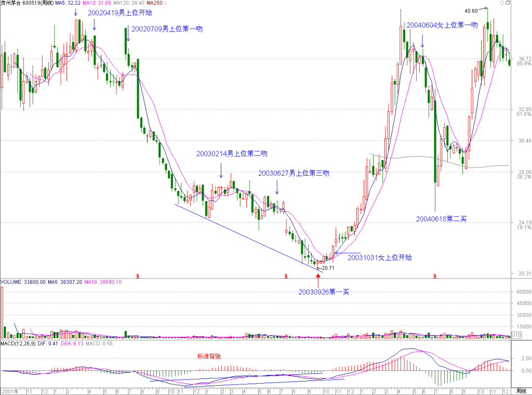Open the 周线 period selector
Image resolution: width=532 pixels, height=395 pixels.
coord(521,391)
